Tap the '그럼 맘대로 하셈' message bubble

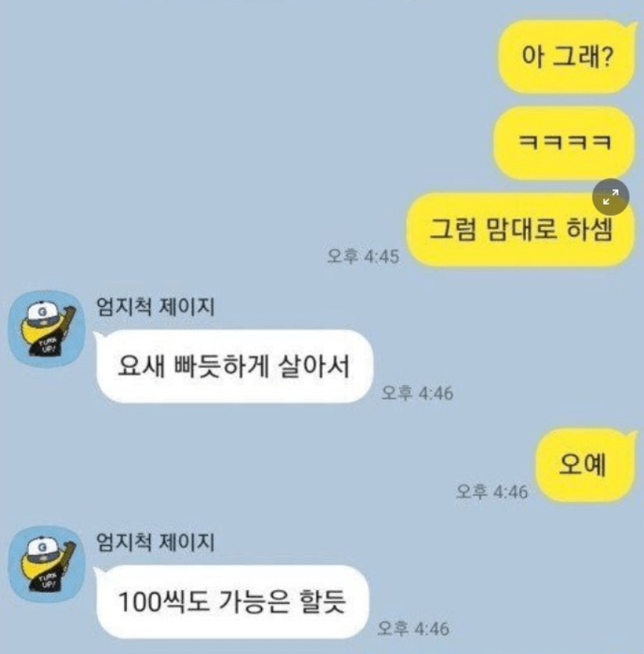521,229
